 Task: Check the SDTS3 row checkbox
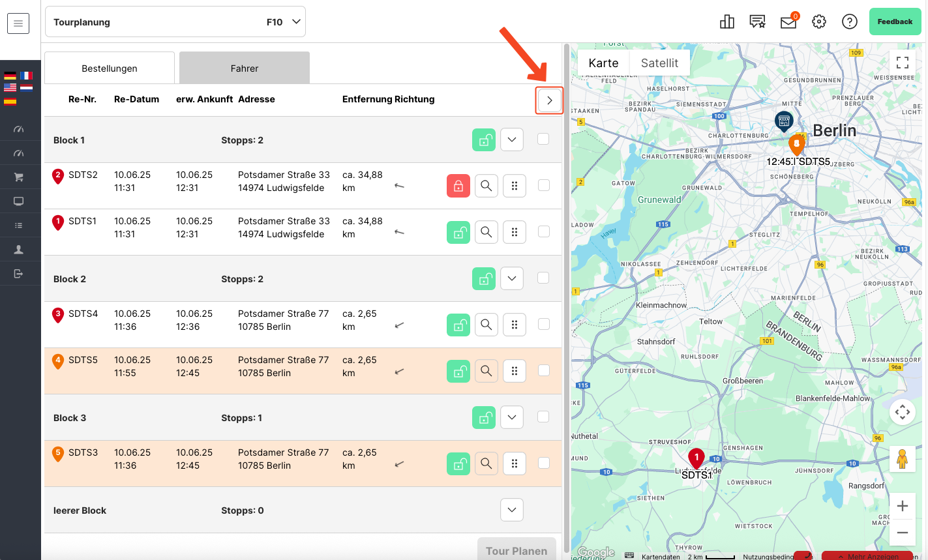(x=543, y=463)
